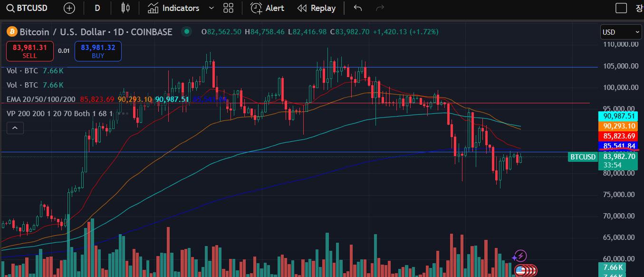Click the orange Bitcoin logo icon
This screenshot has width=644, height=277.
click(12, 32)
